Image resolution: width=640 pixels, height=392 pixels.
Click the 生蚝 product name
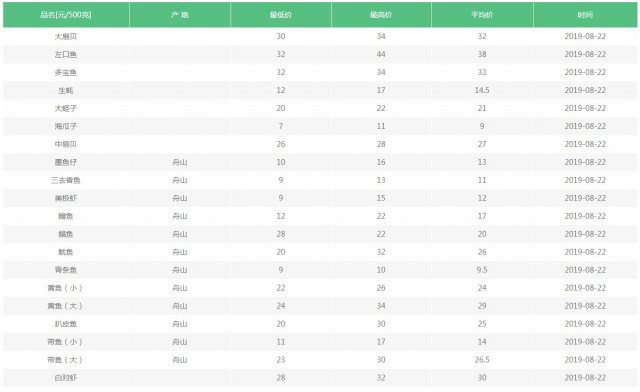[66, 90]
